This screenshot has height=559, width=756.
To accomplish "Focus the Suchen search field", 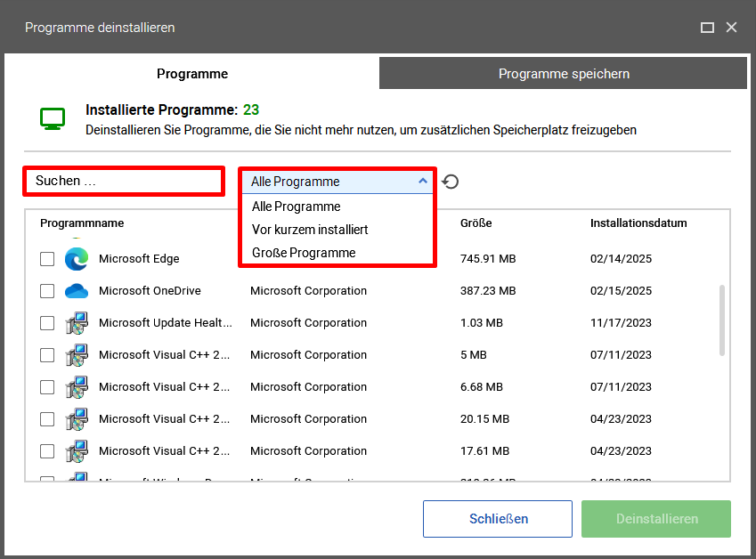I will click(124, 182).
